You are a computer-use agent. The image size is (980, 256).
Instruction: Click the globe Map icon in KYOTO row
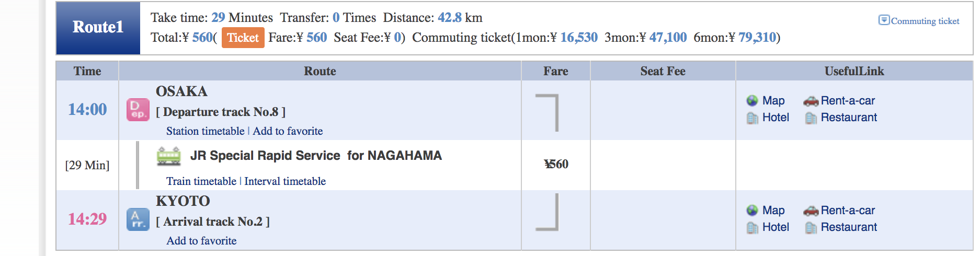coord(753,211)
